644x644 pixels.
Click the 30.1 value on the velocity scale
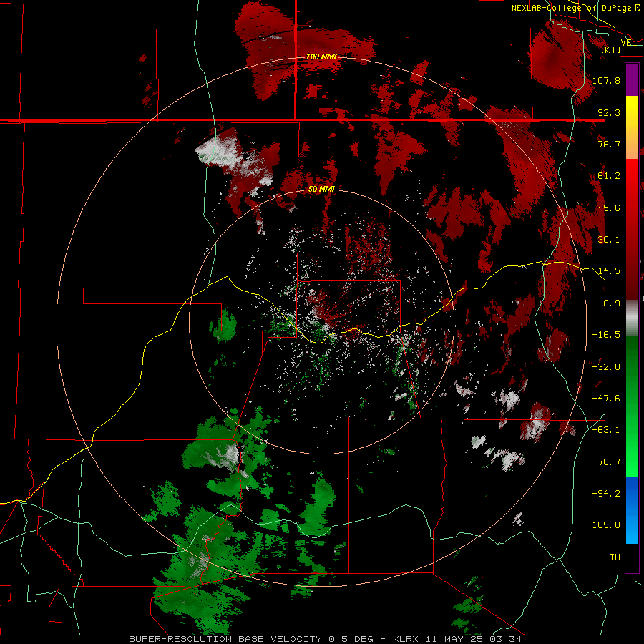tap(609, 240)
